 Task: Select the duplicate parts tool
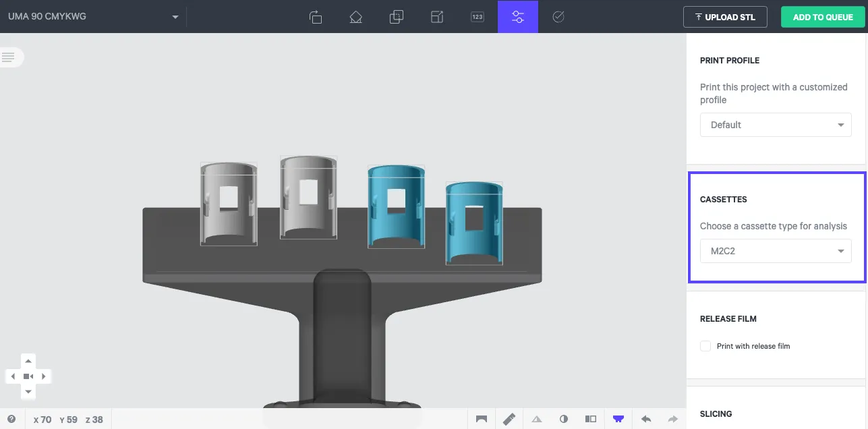tap(397, 17)
